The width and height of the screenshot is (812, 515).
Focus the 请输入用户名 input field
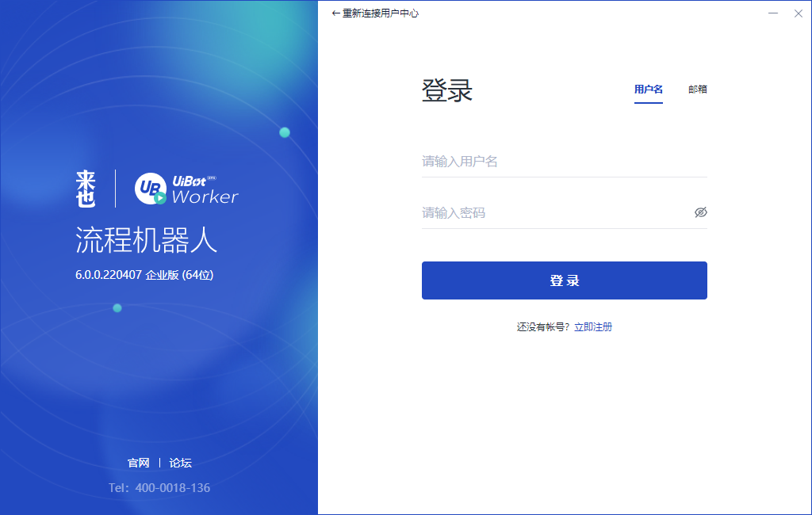[x=564, y=162]
